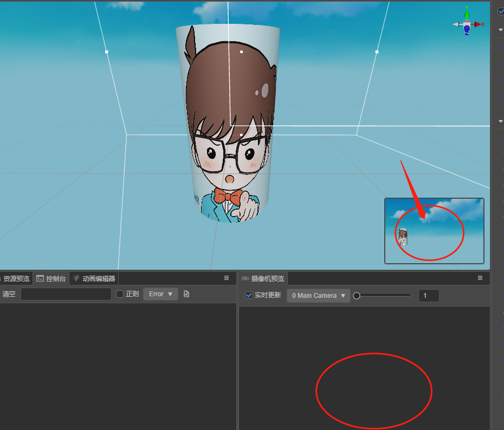Open the 动画编辑器 tab
This screenshot has width=504, height=430.
[94, 278]
